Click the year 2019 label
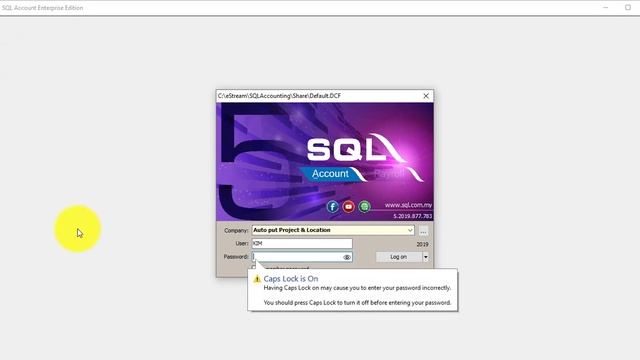The height and width of the screenshot is (360, 640). 422,244
